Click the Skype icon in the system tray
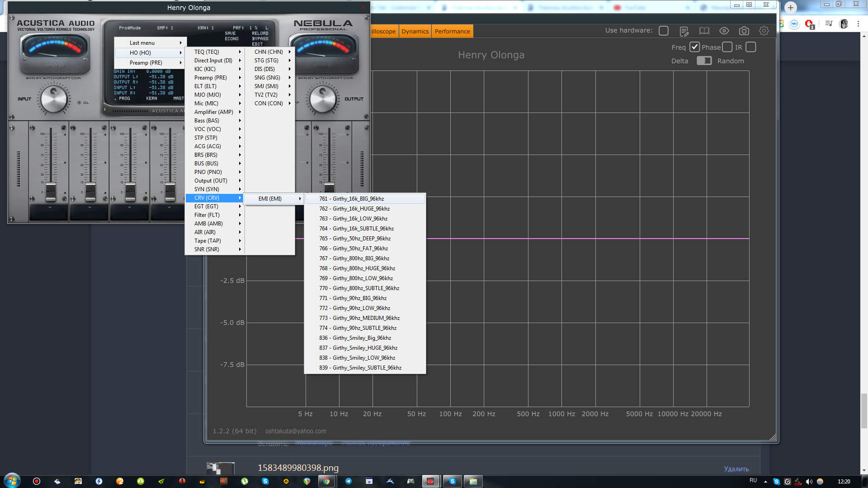 776,482
